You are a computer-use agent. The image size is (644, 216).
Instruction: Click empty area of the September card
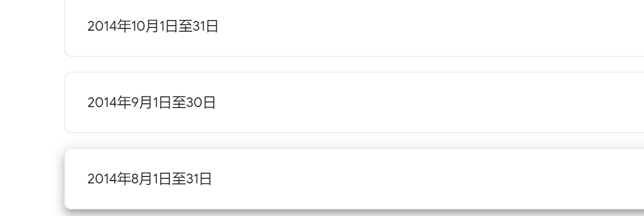418,102
